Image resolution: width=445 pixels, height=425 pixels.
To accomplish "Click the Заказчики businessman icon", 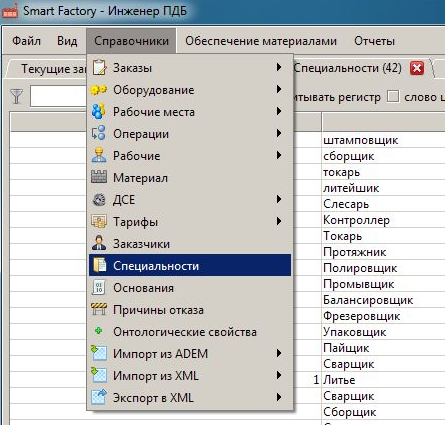I will tap(99, 243).
